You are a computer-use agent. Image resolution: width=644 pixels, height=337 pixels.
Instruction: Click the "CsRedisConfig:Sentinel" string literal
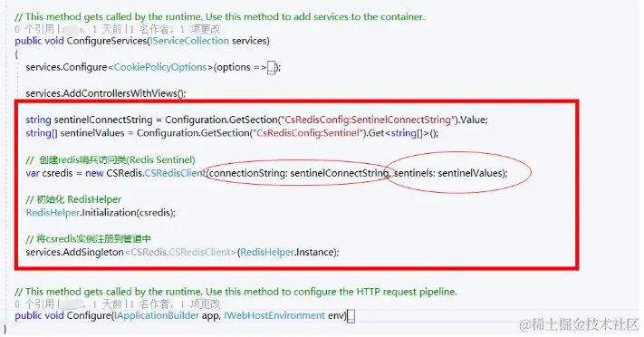(x=308, y=133)
